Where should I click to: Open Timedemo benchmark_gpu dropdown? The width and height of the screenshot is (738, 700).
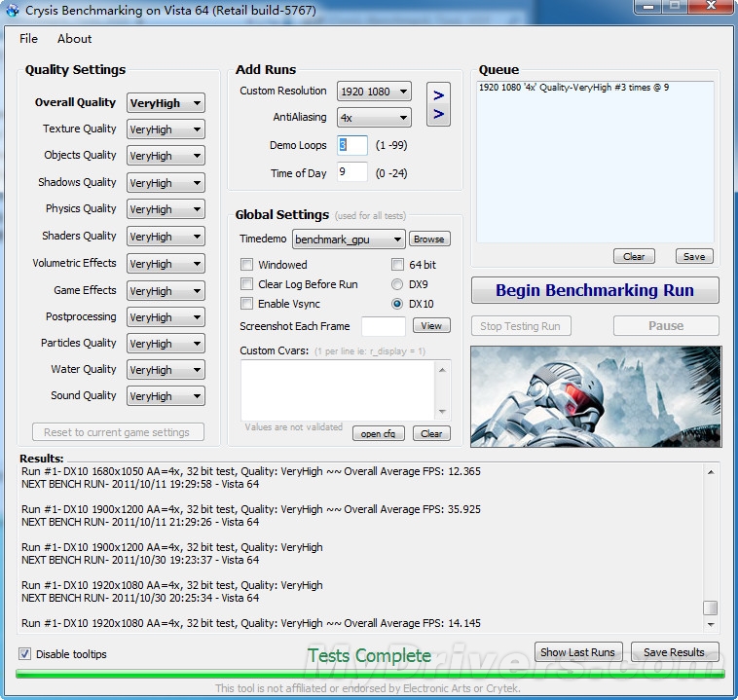click(349, 239)
